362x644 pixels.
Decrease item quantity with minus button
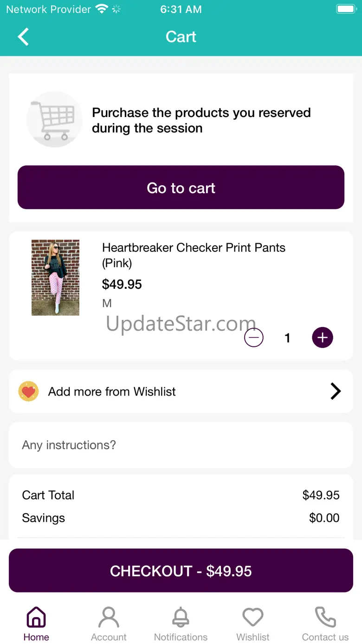point(254,338)
